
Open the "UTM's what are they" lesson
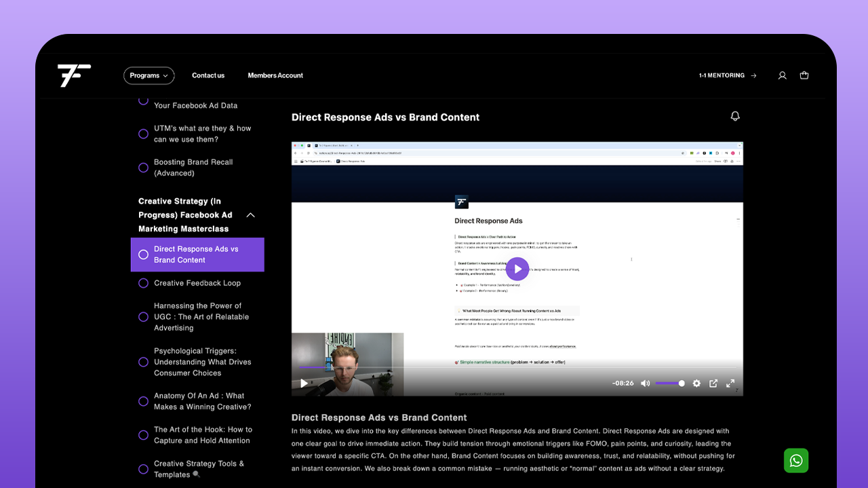point(203,134)
